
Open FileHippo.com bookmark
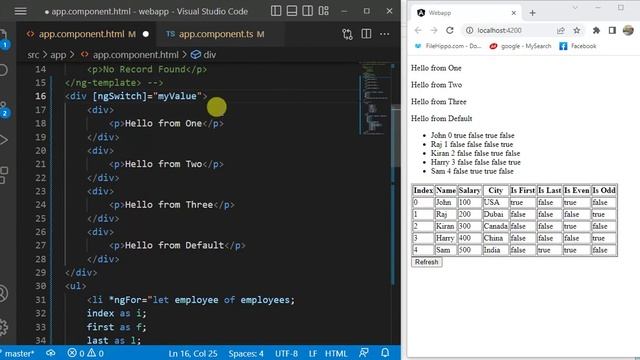448,46
